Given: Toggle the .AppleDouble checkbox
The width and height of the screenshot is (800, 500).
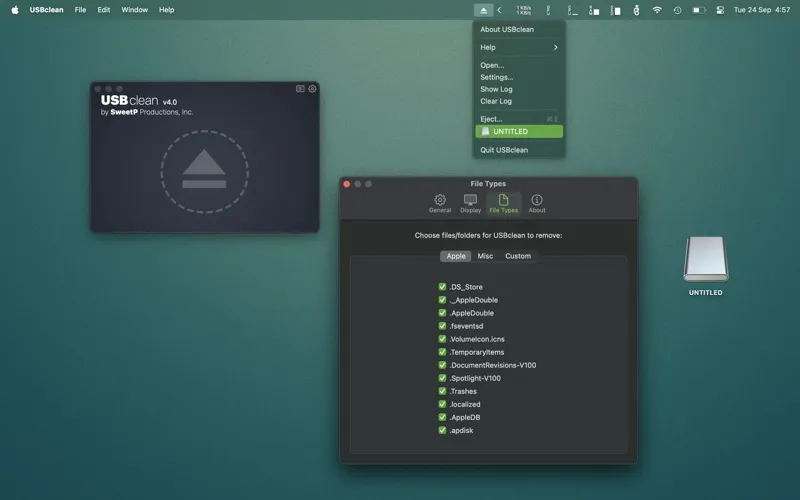Looking at the screenshot, I should tap(442, 313).
